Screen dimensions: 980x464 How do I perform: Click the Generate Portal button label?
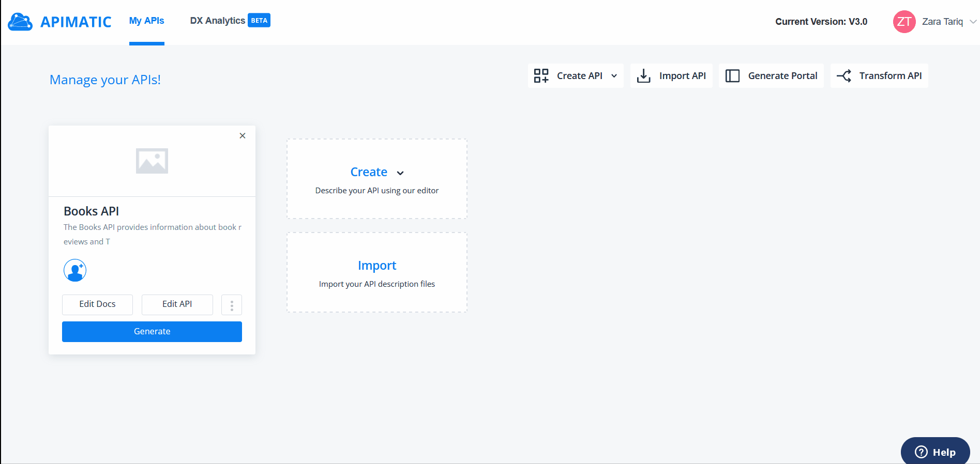pos(782,76)
